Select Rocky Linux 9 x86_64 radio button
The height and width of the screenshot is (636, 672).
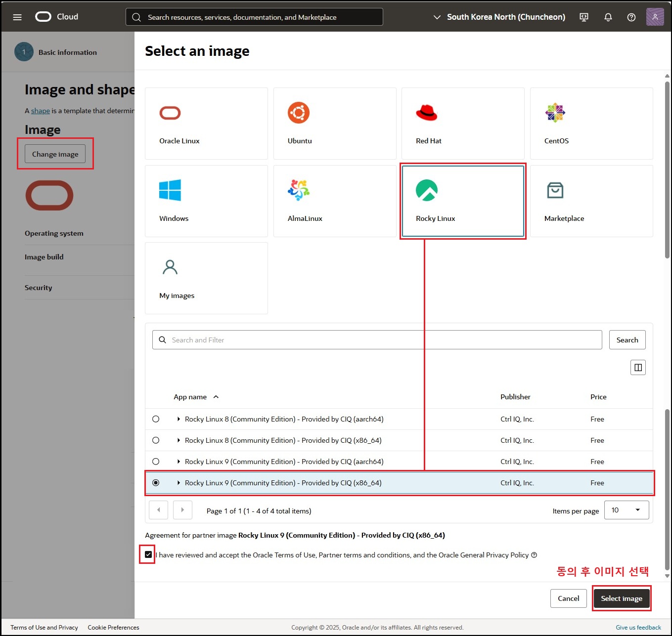pos(156,483)
